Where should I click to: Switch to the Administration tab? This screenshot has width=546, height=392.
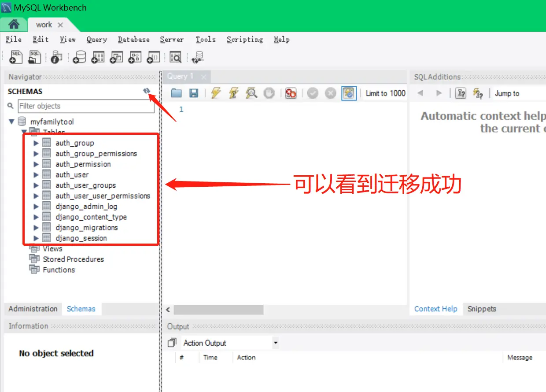33,309
